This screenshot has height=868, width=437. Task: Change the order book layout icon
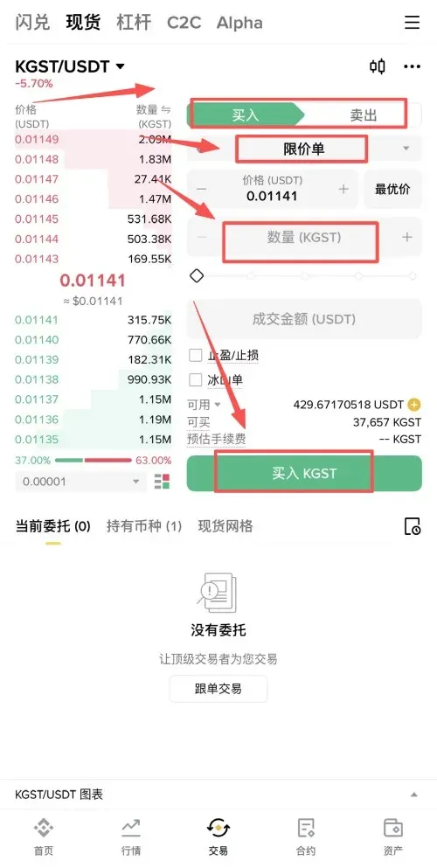coord(162,482)
